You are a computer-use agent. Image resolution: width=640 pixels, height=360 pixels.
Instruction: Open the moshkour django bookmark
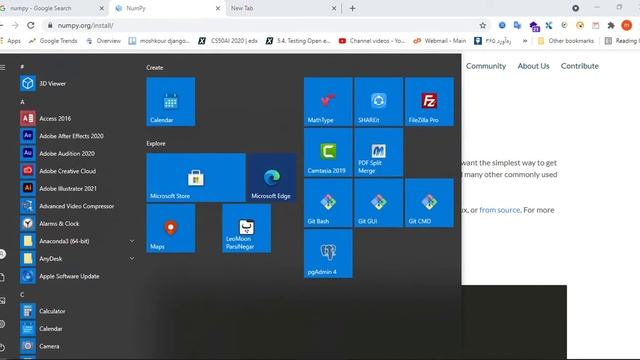tap(159, 41)
